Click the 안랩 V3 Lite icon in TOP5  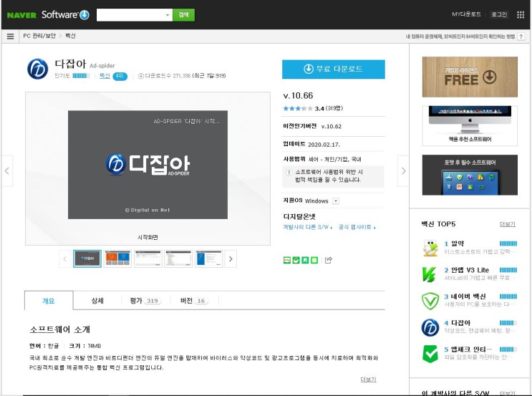430,274
